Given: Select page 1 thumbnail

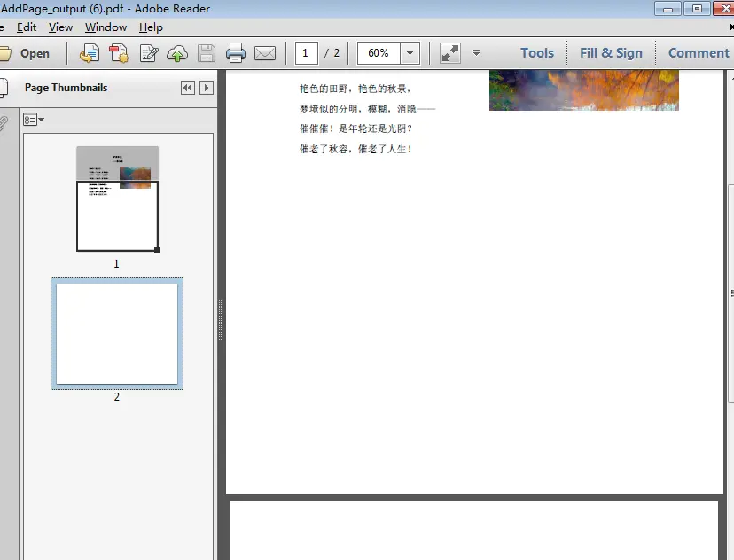Looking at the screenshot, I should (x=118, y=198).
